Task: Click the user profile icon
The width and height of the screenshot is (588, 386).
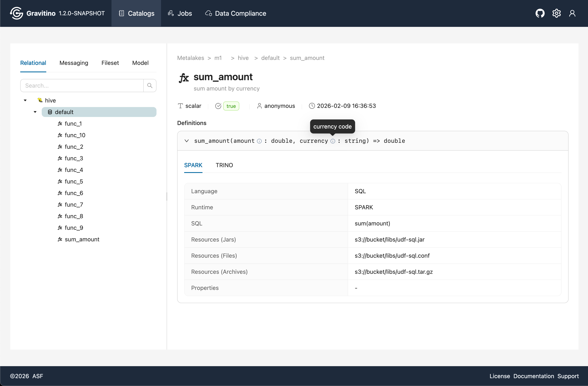Action: tap(572, 13)
